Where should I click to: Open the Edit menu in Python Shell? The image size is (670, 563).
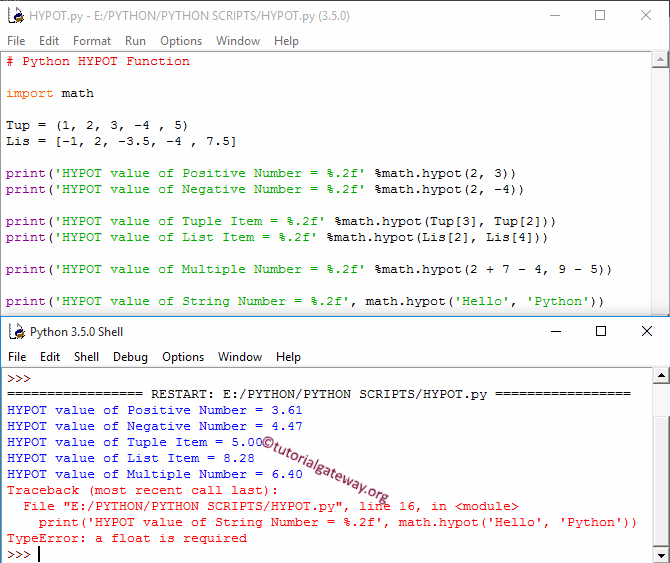50,357
